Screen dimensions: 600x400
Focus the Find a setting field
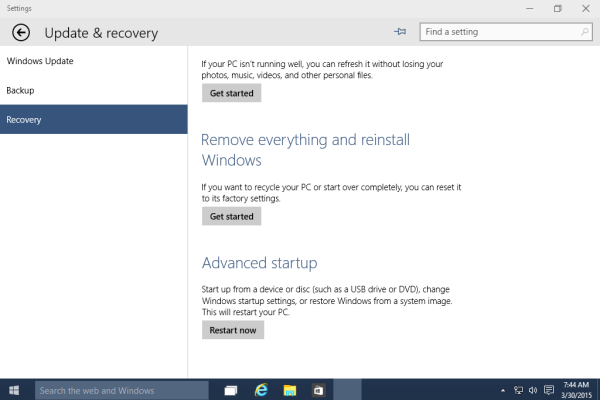click(506, 32)
